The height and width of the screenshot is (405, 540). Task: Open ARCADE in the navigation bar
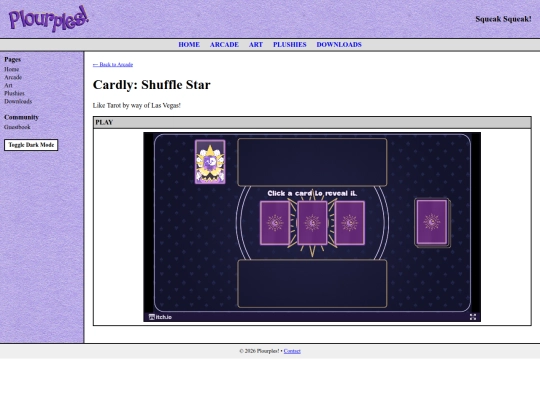click(224, 44)
